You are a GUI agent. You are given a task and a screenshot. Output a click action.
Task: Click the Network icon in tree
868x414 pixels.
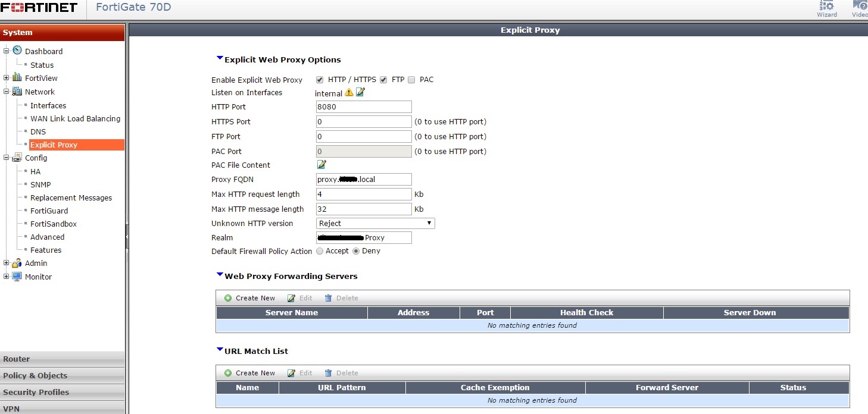[17, 91]
